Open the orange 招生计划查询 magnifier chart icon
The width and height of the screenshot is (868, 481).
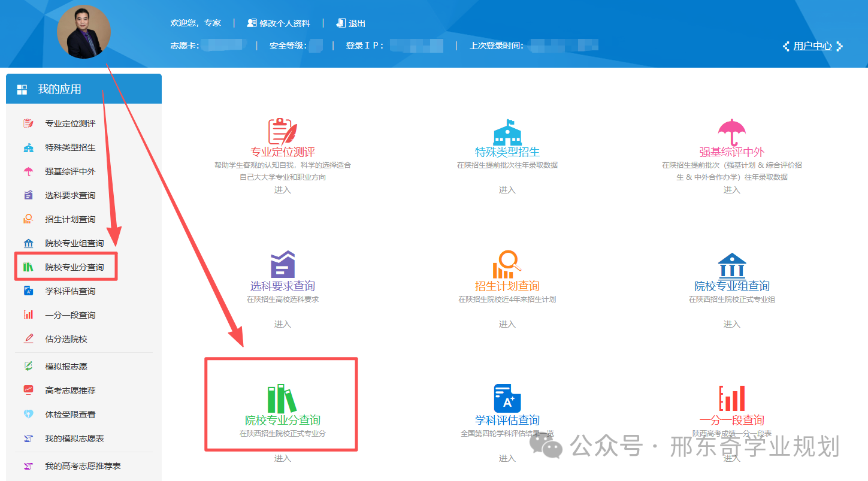[507, 265]
